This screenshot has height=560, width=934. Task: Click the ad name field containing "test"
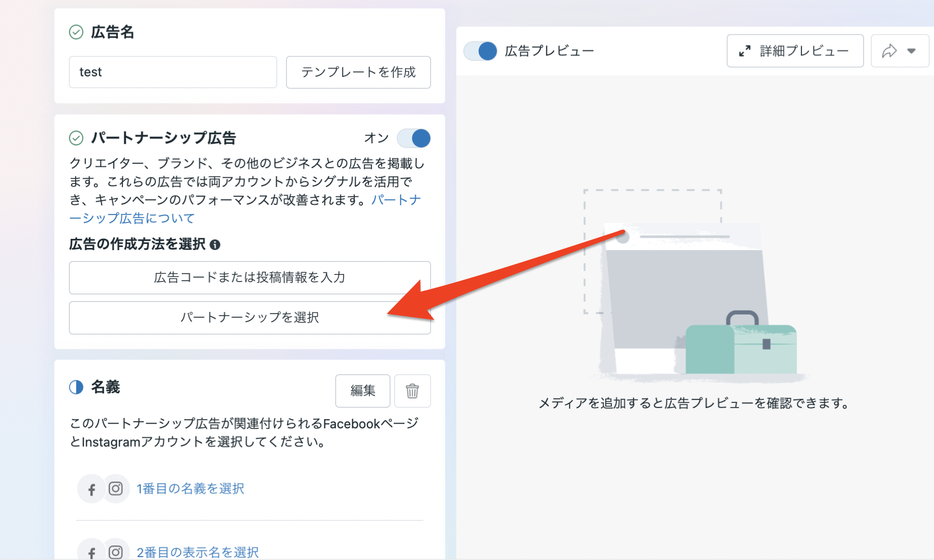click(x=173, y=72)
